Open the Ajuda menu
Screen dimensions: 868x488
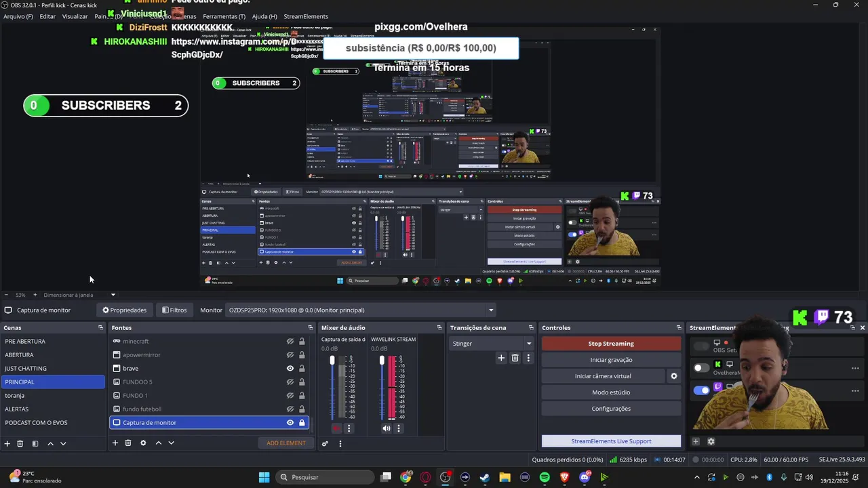pyautogui.click(x=264, y=16)
